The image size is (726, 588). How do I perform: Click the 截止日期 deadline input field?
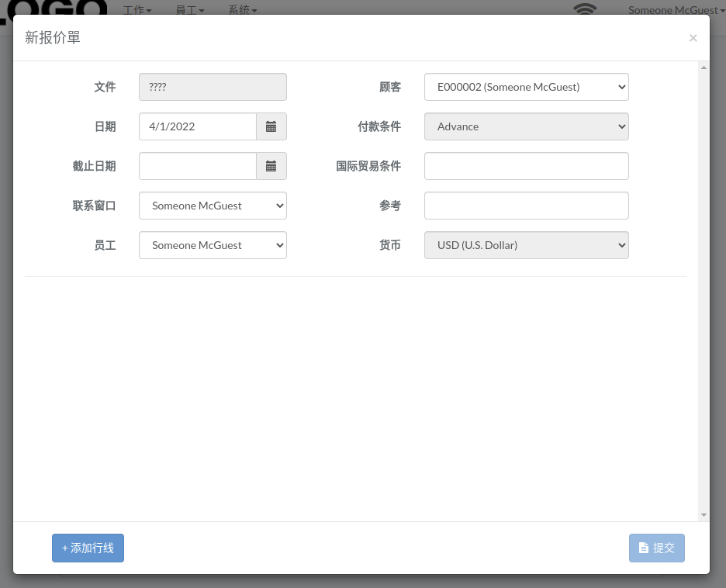pyautogui.click(x=198, y=166)
